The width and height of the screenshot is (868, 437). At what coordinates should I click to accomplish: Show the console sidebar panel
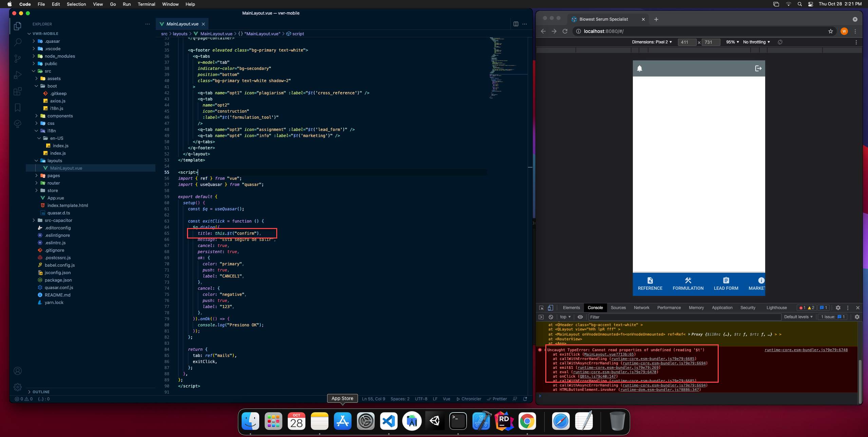click(x=541, y=317)
